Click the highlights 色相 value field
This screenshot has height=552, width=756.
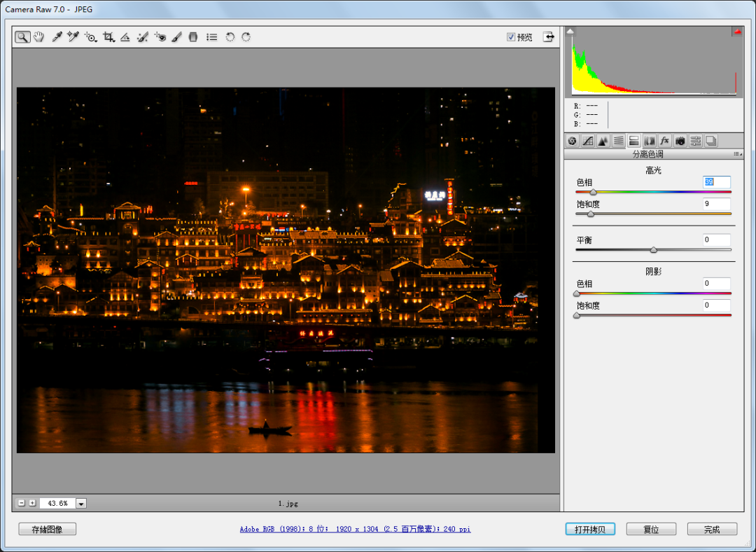coord(717,182)
